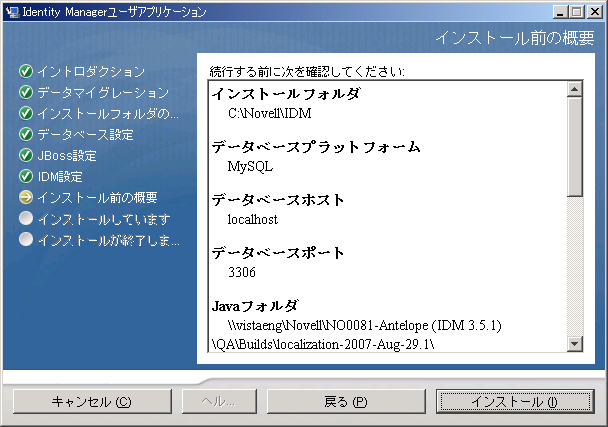Click green check icon beside JBoss設定
The height and width of the screenshot is (427, 608).
tap(26, 155)
